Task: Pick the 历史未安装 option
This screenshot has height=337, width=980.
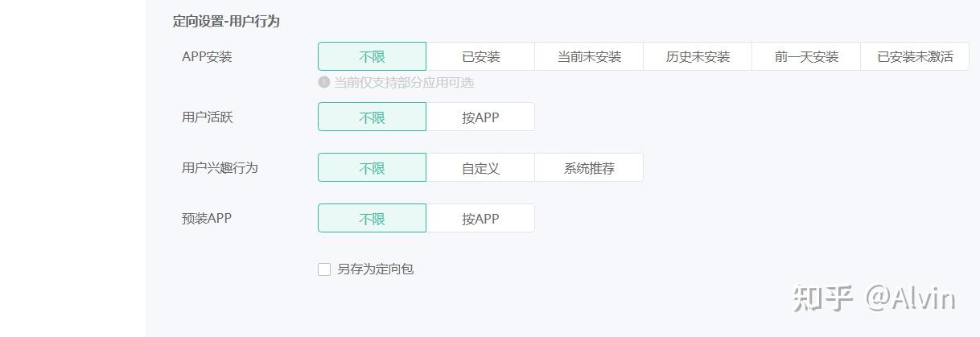Action: tap(698, 56)
